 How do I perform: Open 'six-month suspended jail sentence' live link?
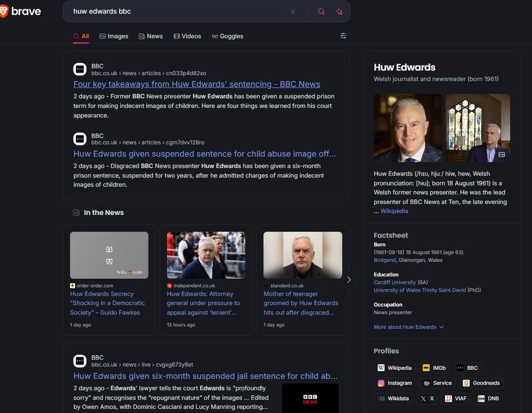click(205, 376)
